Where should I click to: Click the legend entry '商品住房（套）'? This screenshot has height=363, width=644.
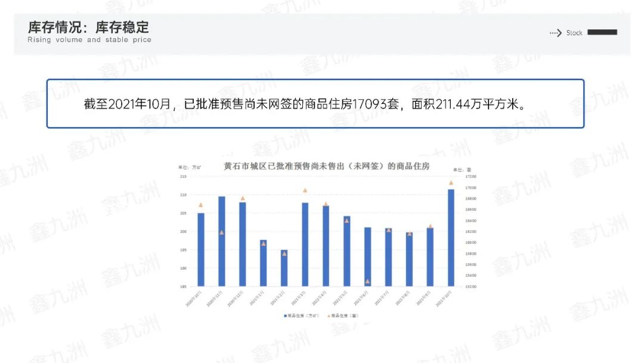click(343, 316)
